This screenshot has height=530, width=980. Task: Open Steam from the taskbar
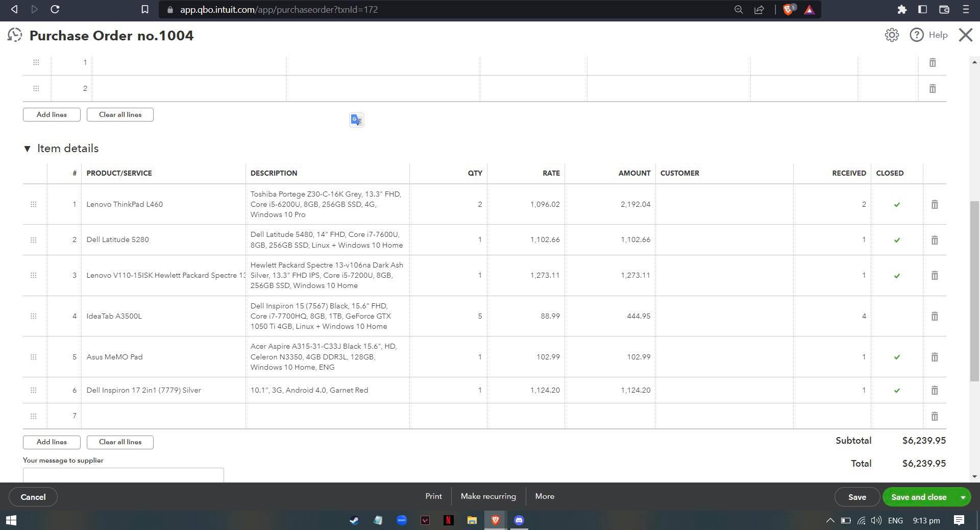354,520
